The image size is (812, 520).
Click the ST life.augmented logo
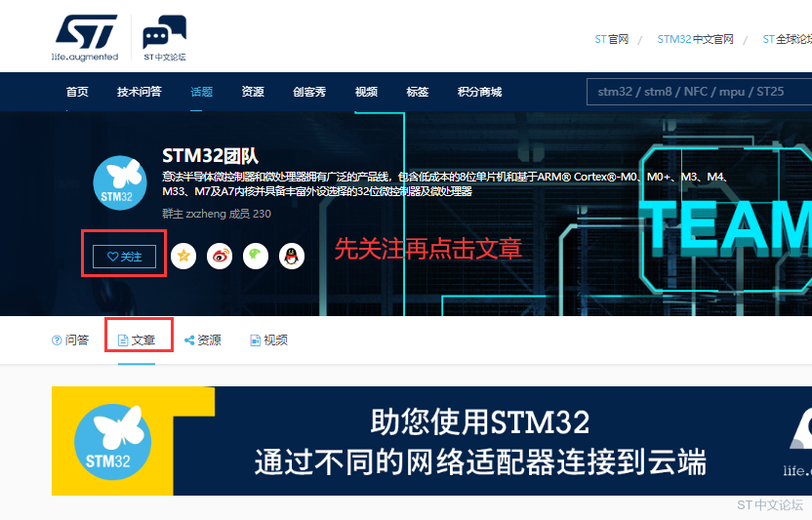[x=86, y=38]
